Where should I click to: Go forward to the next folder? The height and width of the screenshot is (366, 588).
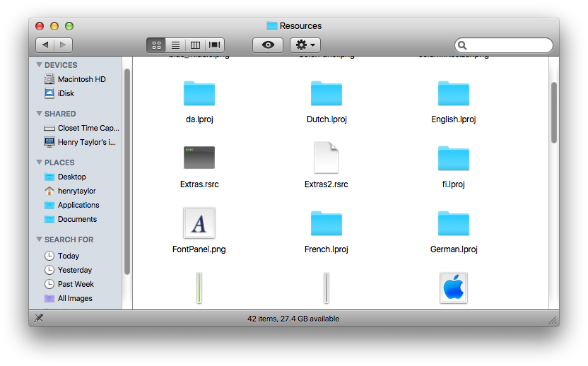pos(63,45)
